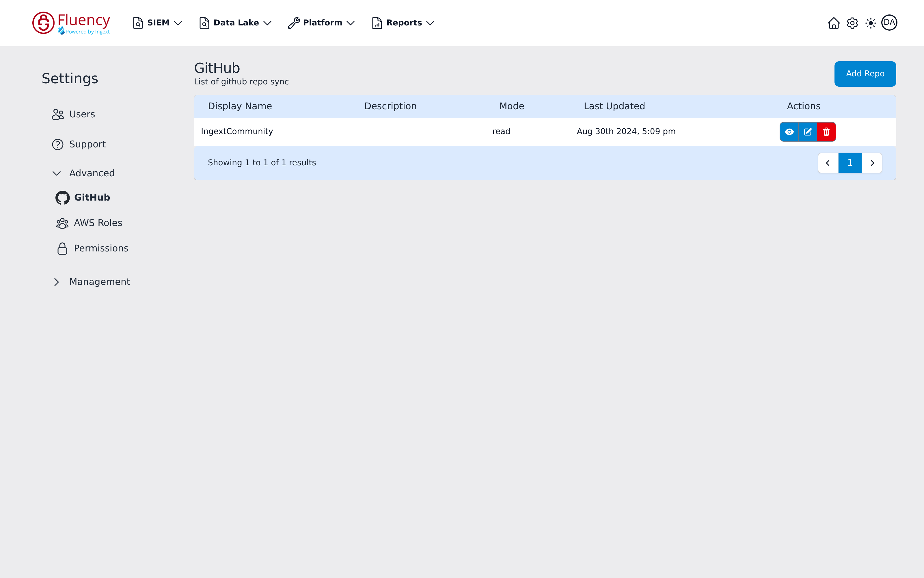Select Users in the settings sidebar

(x=73, y=114)
